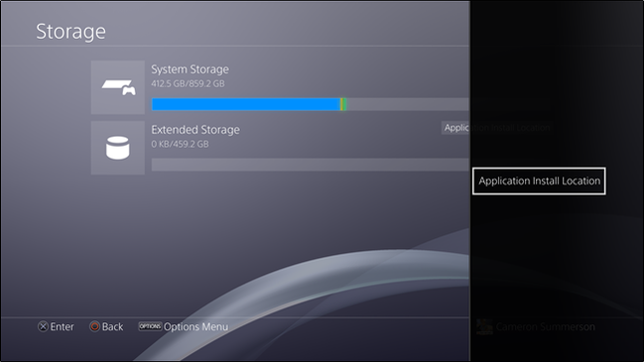Click the System Storage usage bar
The width and height of the screenshot is (644, 362).
coord(310,104)
